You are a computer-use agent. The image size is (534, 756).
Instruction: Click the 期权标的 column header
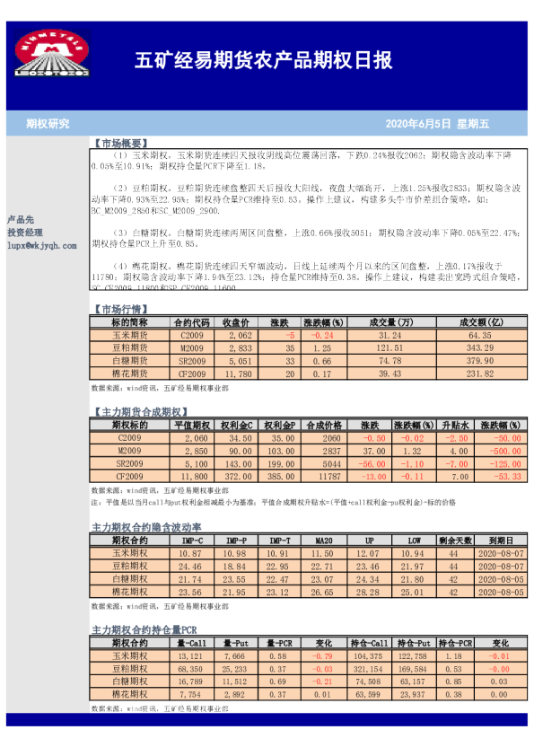click(129, 425)
